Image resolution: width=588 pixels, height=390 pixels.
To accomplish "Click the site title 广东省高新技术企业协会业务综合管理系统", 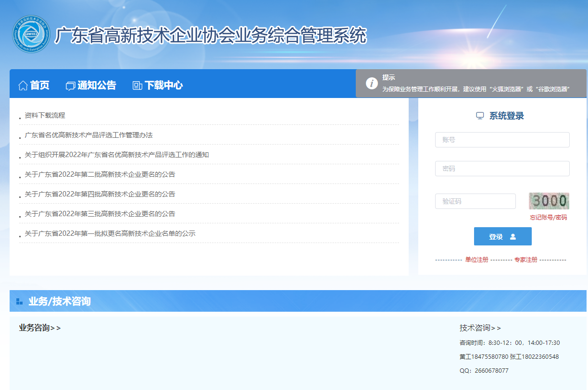I will click(x=211, y=36).
